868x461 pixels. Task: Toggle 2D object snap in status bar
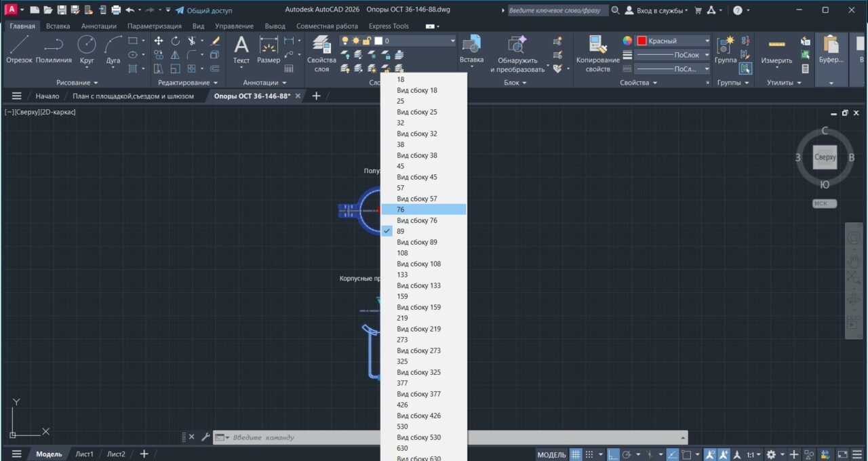point(686,454)
